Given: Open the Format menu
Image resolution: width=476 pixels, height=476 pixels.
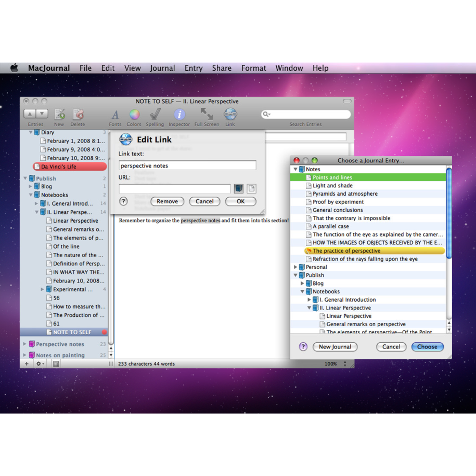Looking at the screenshot, I should point(254,68).
